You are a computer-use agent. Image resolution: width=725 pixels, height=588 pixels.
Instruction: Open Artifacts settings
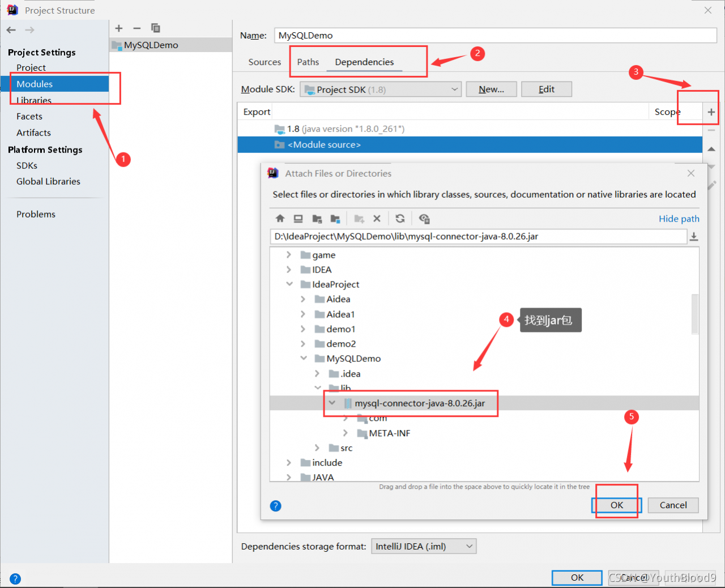33,133
